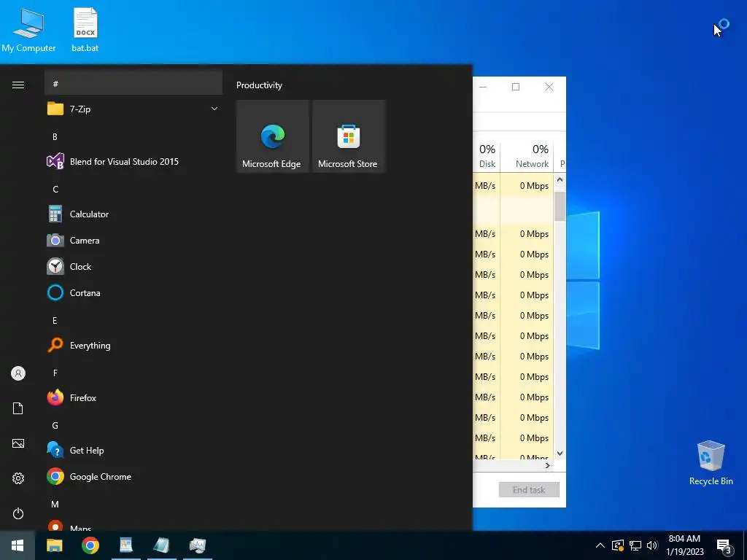747x560 pixels.
Task: Maximize the Task Manager window
Action: point(516,87)
